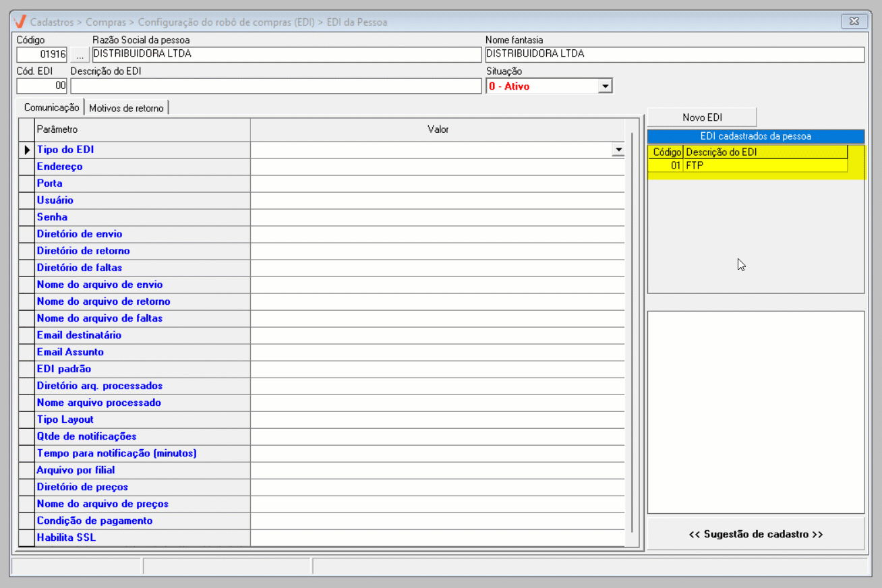Expand the Tipo do EDI value dropdown

click(x=618, y=150)
